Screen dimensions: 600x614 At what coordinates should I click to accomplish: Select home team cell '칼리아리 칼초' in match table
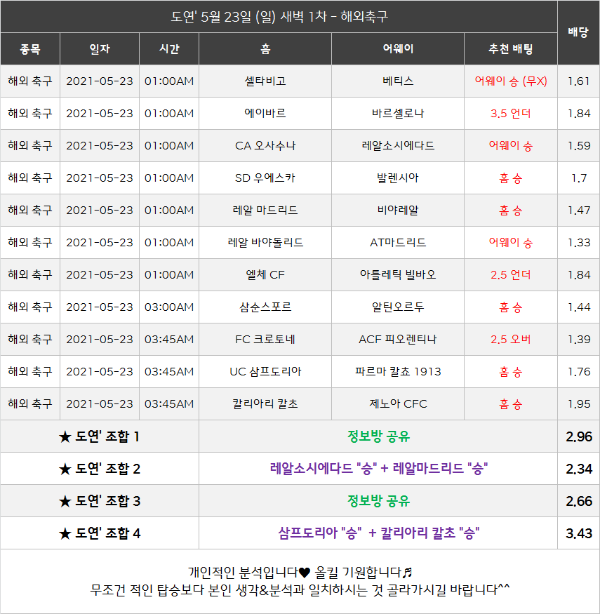pos(265,404)
